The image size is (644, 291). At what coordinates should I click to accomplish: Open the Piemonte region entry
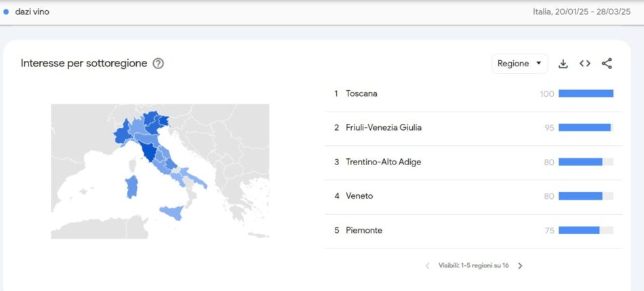[x=363, y=230]
